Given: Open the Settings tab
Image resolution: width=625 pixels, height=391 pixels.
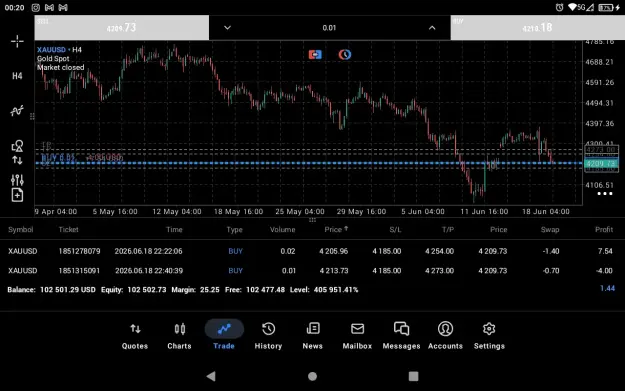Looking at the screenshot, I should [x=489, y=336].
